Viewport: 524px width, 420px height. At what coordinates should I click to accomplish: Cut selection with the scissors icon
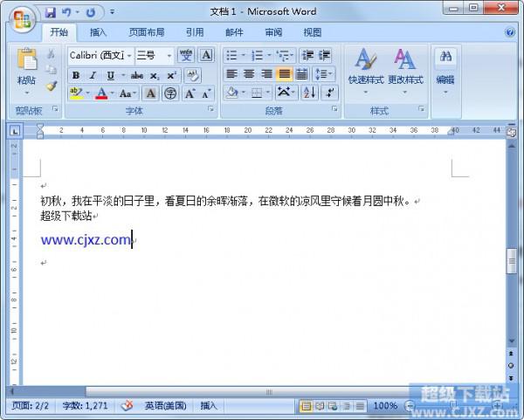[51, 54]
